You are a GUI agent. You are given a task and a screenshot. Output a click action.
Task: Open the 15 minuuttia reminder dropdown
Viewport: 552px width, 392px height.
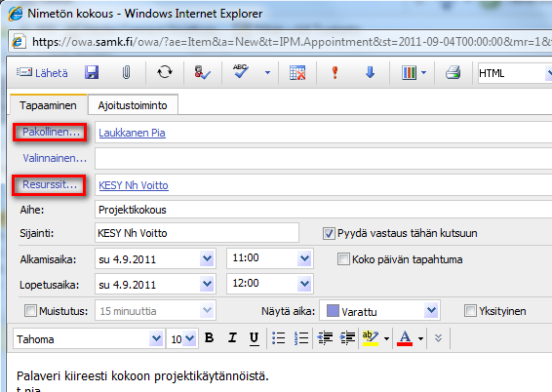[207, 310]
